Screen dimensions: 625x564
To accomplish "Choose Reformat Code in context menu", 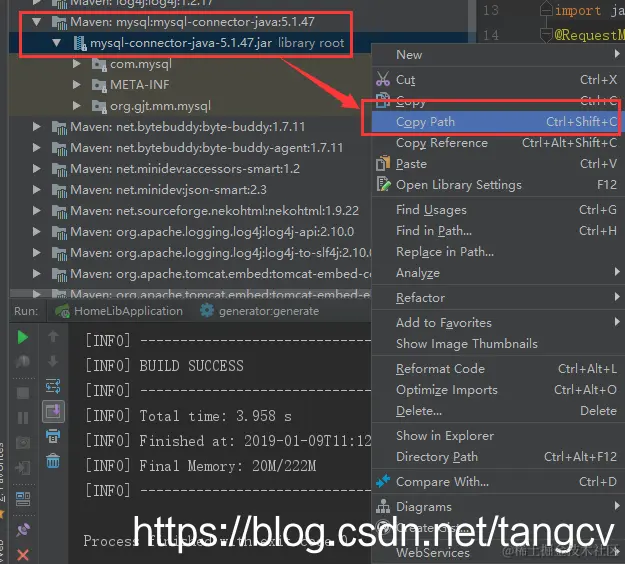I will 498,369.
